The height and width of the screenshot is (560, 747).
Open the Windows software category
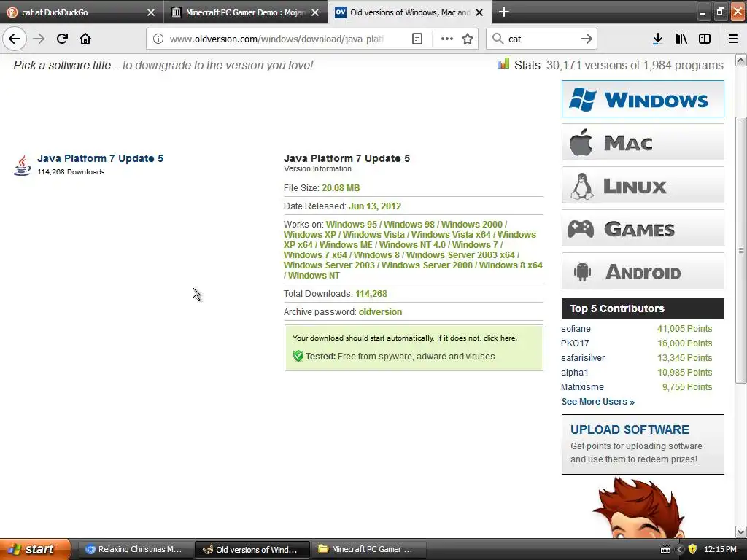(643, 99)
